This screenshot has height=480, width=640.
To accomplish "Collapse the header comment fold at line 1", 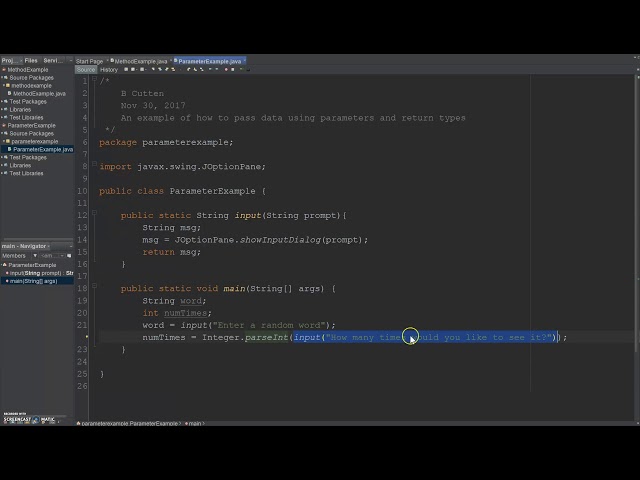I will point(94,79).
